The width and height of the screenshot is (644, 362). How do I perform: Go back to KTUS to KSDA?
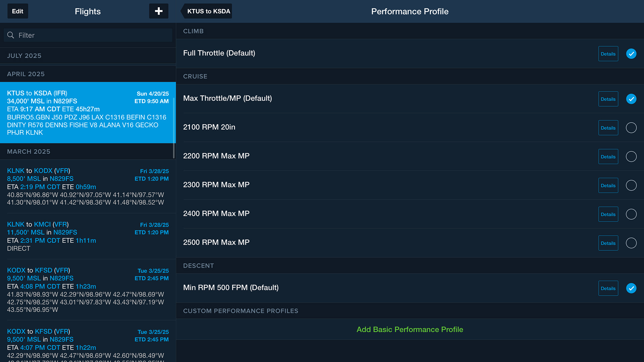[x=206, y=11]
